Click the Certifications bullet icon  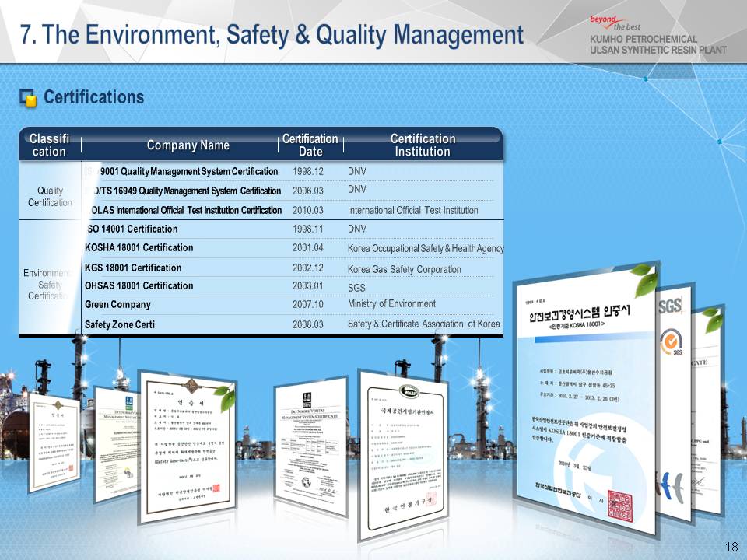coord(28,98)
